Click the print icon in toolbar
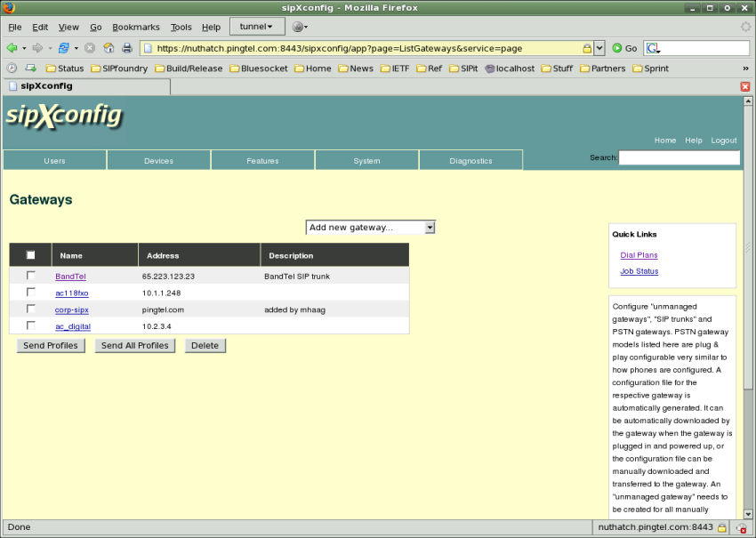Screen dimensions: 756x538 [127, 48]
